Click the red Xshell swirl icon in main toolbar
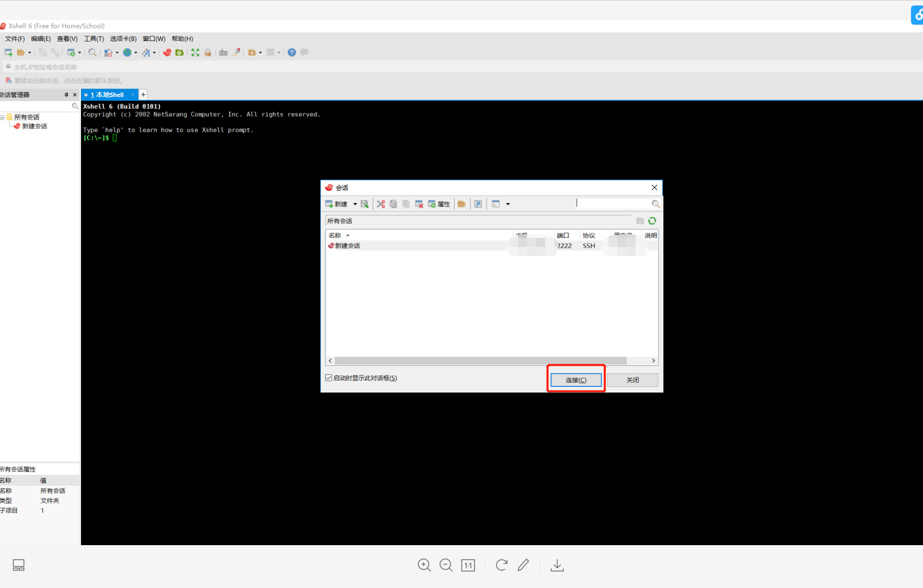 167,53
